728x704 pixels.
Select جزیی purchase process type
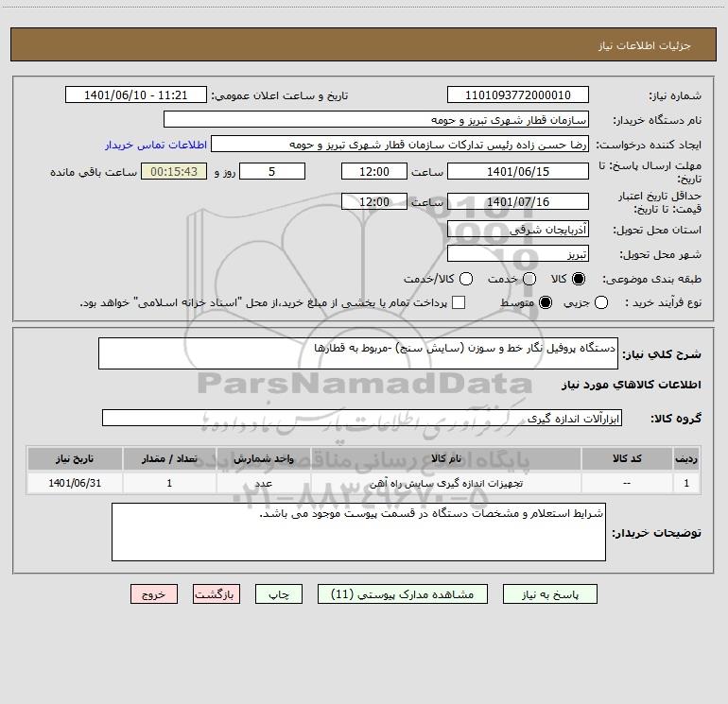[600, 302]
